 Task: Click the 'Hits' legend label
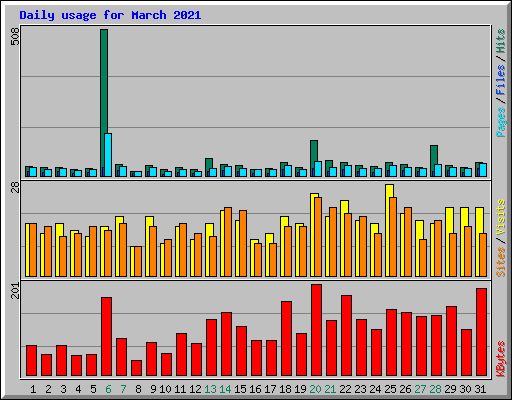click(501, 41)
